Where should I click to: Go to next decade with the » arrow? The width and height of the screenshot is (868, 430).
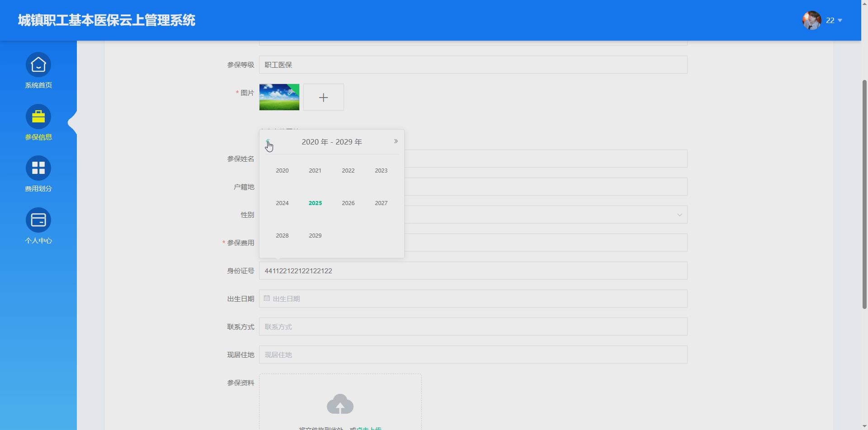coord(396,141)
